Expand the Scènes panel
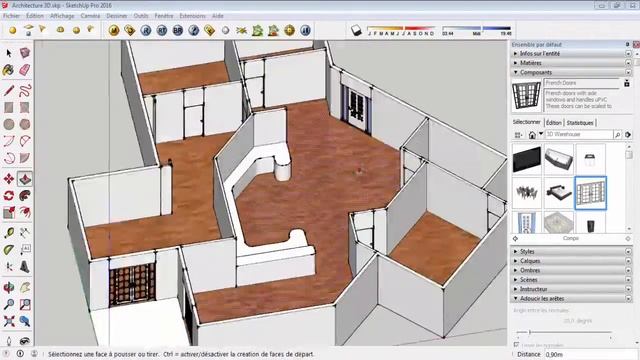The width and height of the screenshot is (640, 360). [x=571, y=280]
